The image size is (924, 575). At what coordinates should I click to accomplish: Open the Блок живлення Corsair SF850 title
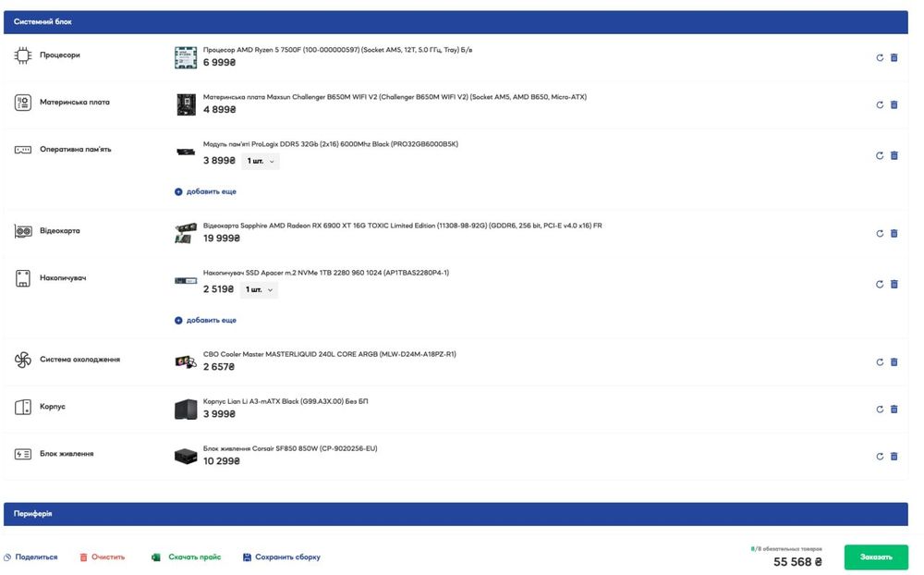coord(290,448)
